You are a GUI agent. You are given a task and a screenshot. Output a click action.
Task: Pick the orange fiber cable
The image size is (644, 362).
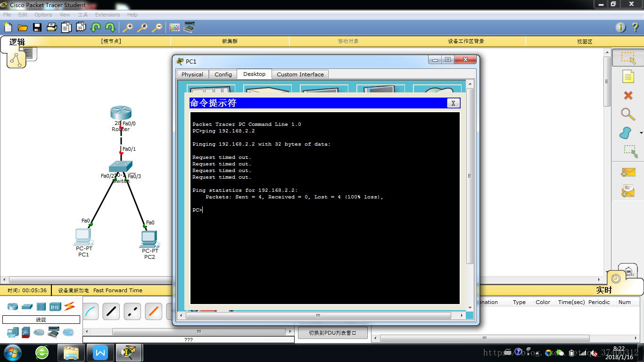pos(154,311)
